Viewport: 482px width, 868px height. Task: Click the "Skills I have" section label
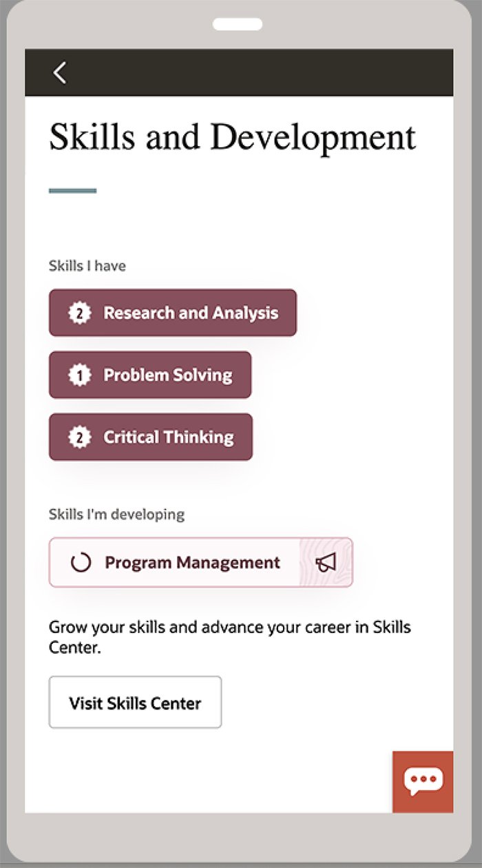[87, 265]
